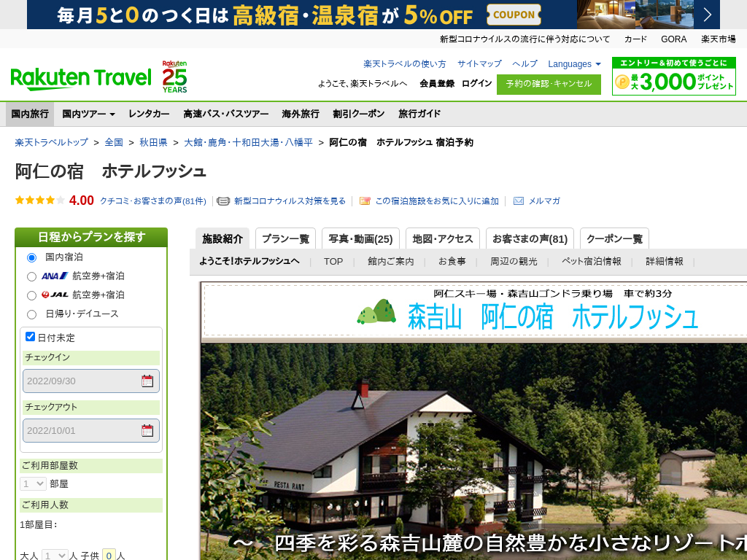Viewport: 747px width, 560px height.
Task: Click the チェックイン date field
Action: pyautogui.click(x=91, y=381)
